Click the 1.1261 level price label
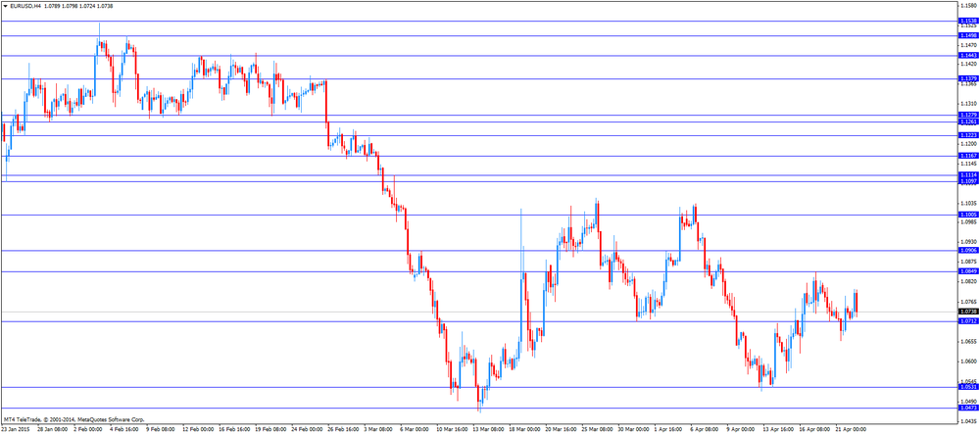The height and width of the screenshot is (434, 980). click(x=968, y=121)
